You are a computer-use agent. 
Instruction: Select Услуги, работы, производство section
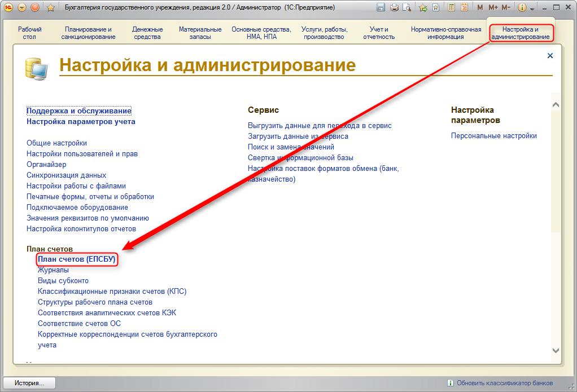[324, 33]
